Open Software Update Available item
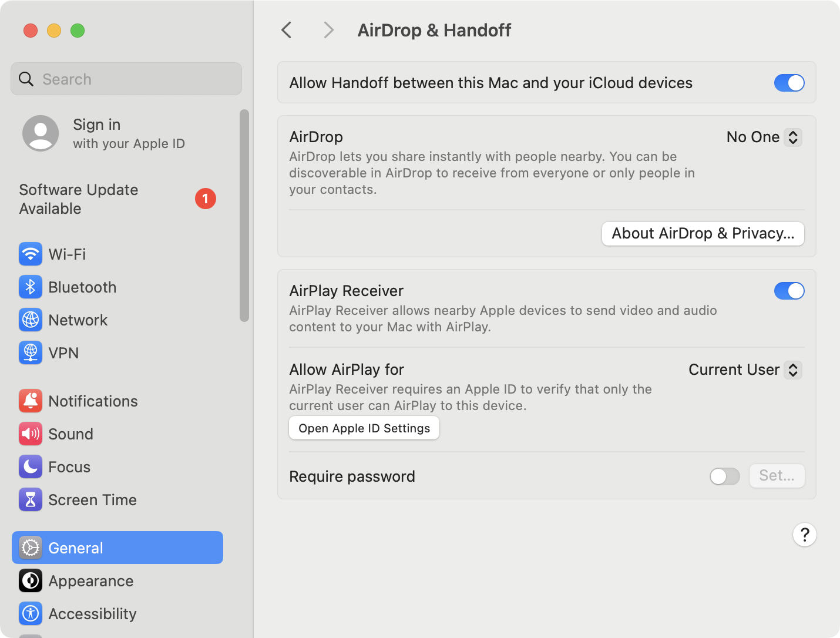This screenshot has height=638, width=840. 117,199
